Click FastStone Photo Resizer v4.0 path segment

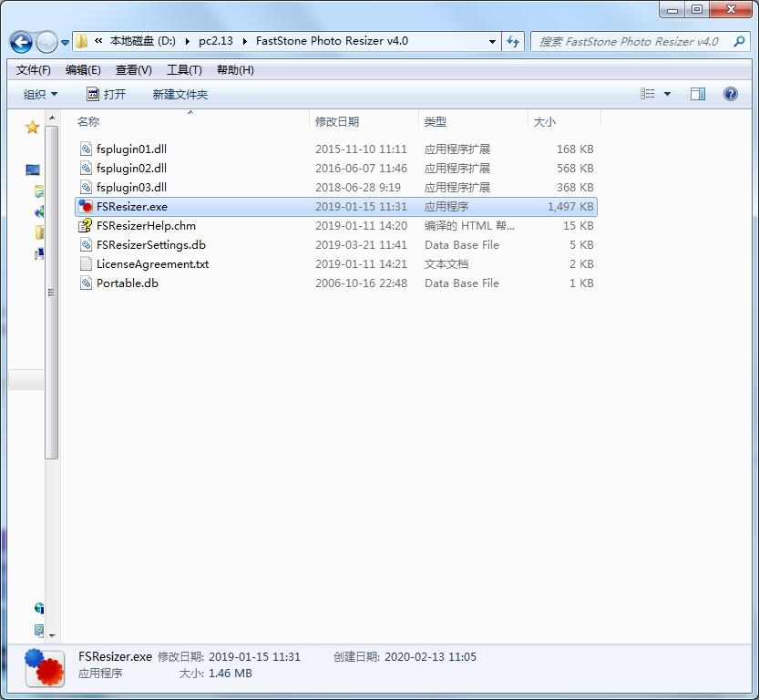(x=332, y=41)
